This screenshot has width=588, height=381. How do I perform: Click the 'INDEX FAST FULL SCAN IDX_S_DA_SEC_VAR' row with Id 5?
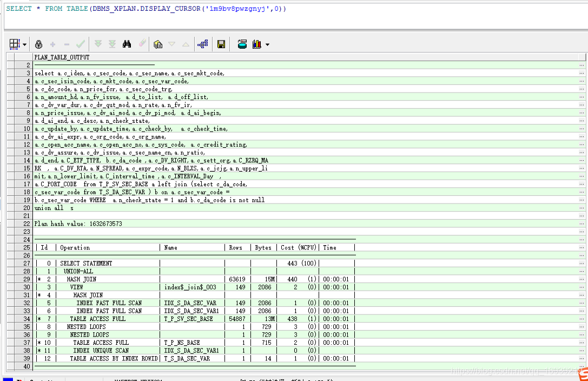[306, 303]
